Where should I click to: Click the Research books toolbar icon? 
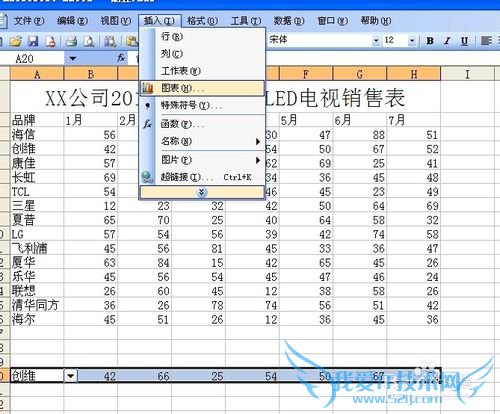pyautogui.click(x=110, y=41)
